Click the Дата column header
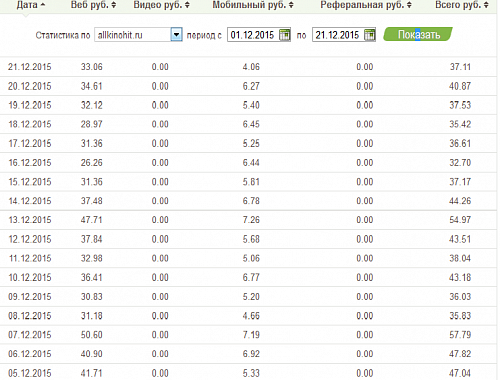Viewport: 500px width, 380px height. pyautogui.click(x=27, y=5)
